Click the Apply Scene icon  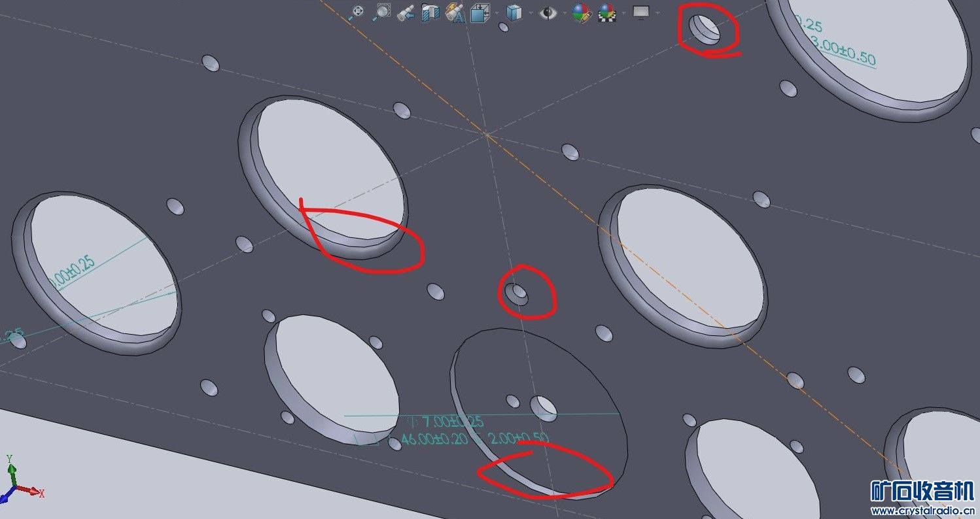(607, 12)
